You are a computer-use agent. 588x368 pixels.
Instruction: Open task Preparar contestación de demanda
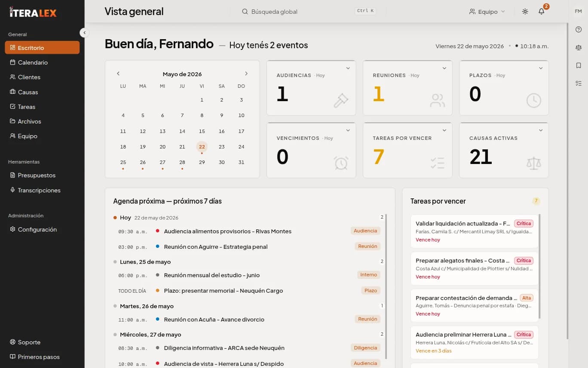[475, 306]
